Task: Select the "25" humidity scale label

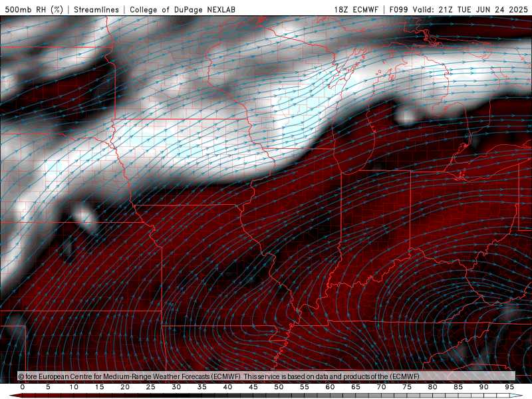Action: point(151,387)
